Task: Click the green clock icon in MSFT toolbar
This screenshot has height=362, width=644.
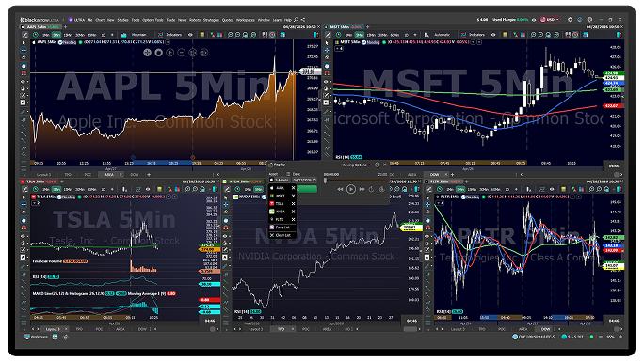Action: tap(338, 35)
